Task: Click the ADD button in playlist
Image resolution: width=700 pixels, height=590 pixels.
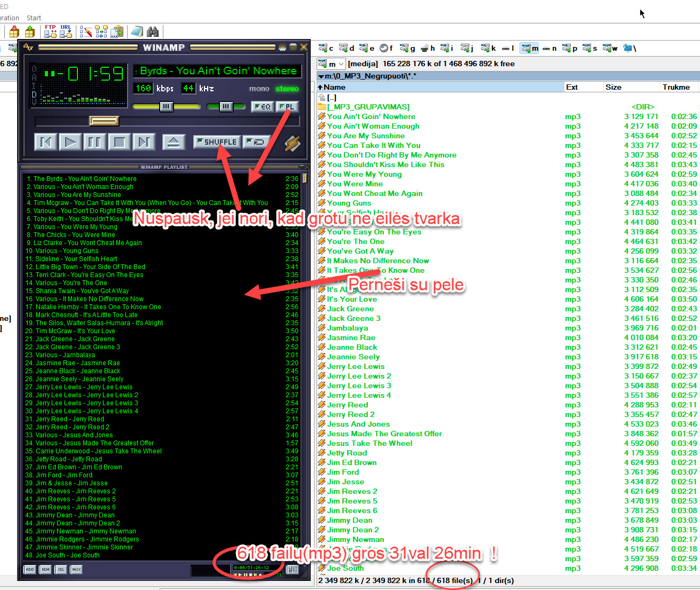Action: point(30,570)
